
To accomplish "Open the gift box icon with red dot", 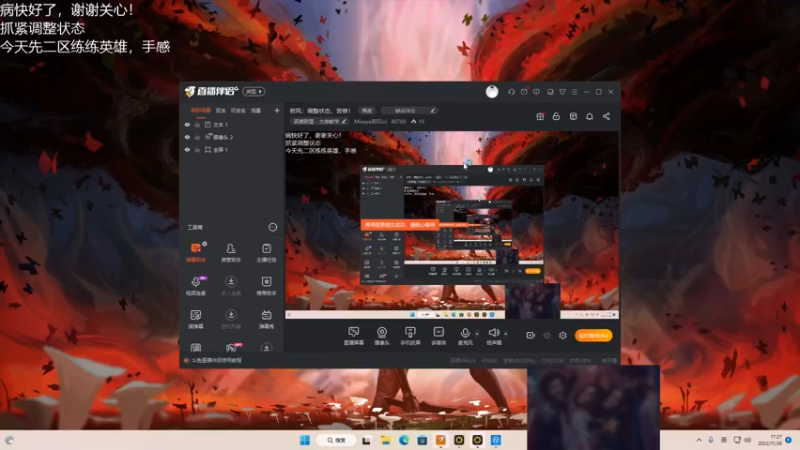I will (x=540, y=116).
